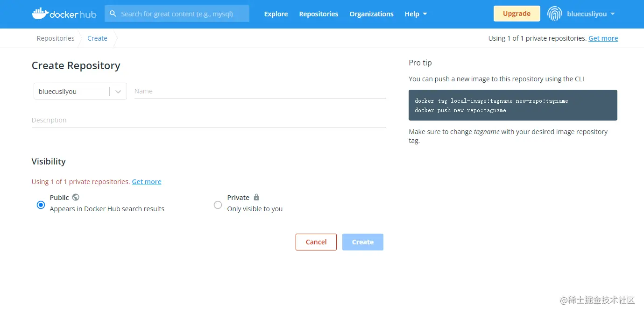The height and width of the screenshot is (314, 644).
Task: Click 'Appears in Docker Hub search results' text
Action: pyautogui.click(x=107, y=209)
